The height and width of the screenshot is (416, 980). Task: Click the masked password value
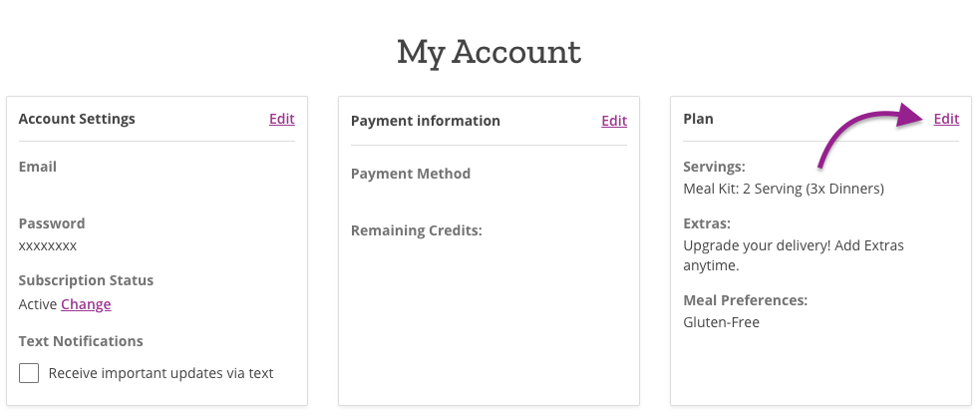coord(48,245)
